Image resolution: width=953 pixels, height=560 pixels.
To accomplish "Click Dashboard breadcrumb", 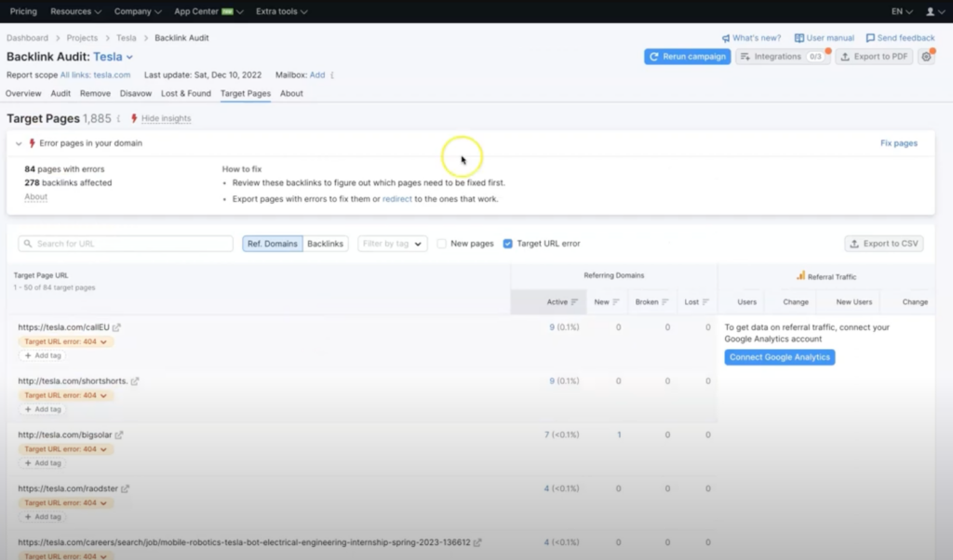I will point(27,37).
